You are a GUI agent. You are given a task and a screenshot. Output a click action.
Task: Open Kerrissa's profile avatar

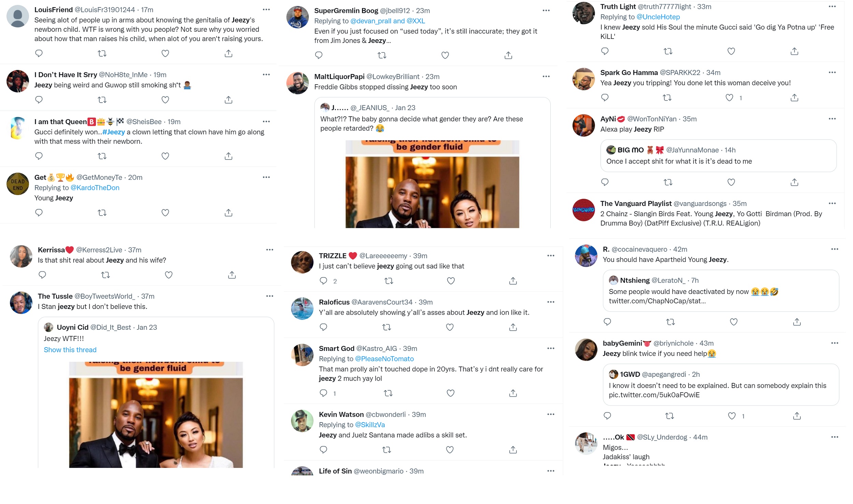point(21,256)
